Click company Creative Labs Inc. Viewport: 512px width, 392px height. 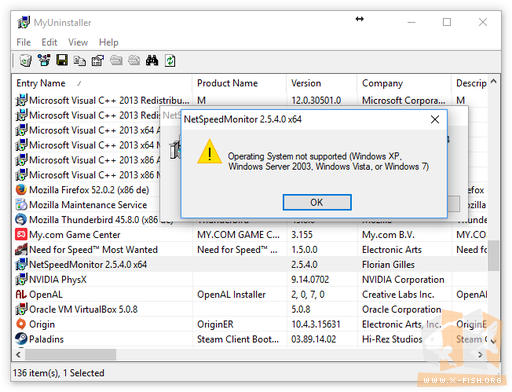398,294
